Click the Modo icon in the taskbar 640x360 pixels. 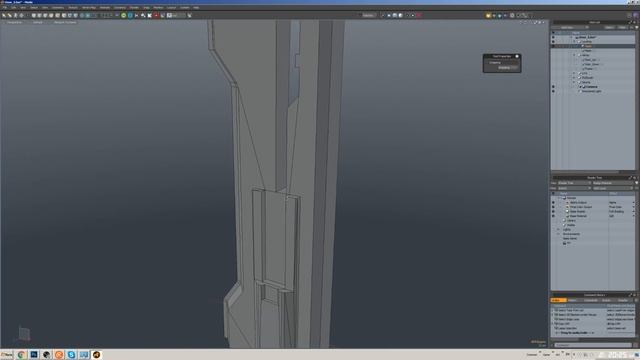96,355
